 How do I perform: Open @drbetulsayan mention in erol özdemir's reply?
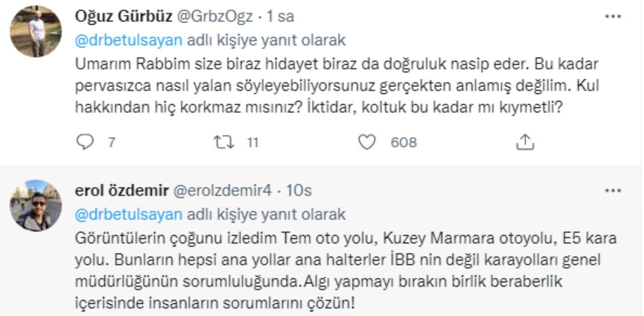coord(128,215)
